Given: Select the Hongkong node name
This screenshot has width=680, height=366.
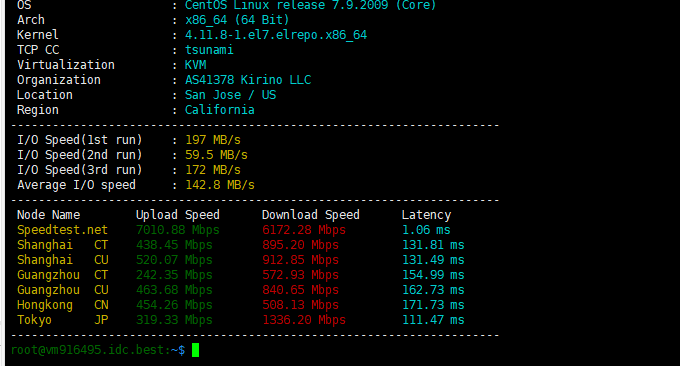Looking at the screenshot, I should click(45, 305).
